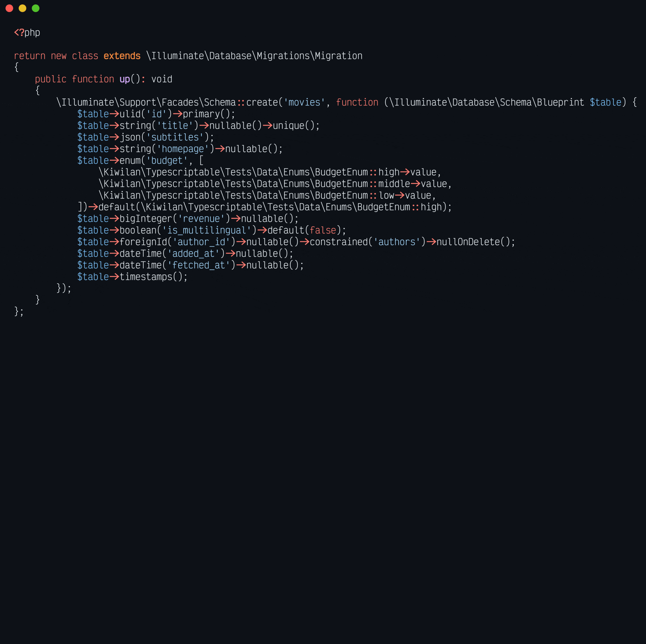Click the green maximize window button

(36, 8)
